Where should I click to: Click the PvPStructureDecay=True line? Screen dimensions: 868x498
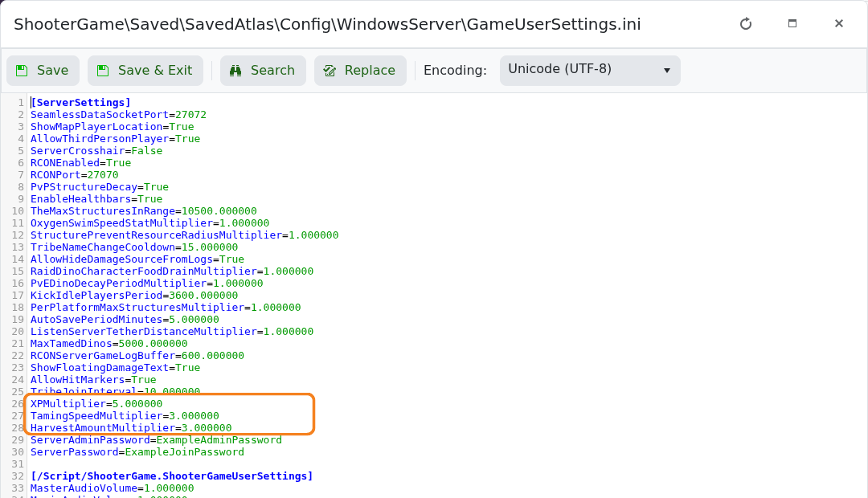point(100,187)
